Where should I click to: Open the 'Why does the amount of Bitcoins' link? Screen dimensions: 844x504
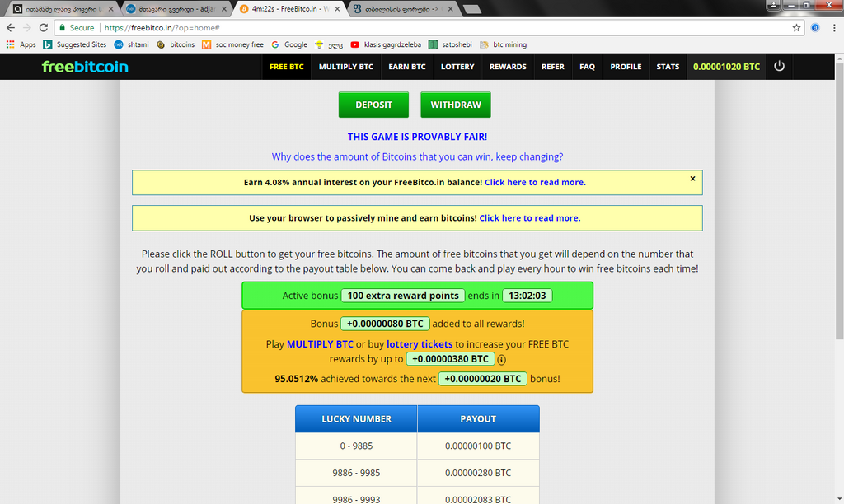coord(417,156)
